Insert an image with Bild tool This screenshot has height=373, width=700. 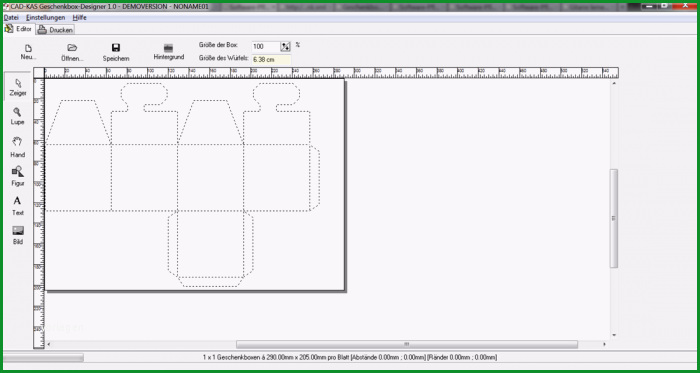pos(18,235)
